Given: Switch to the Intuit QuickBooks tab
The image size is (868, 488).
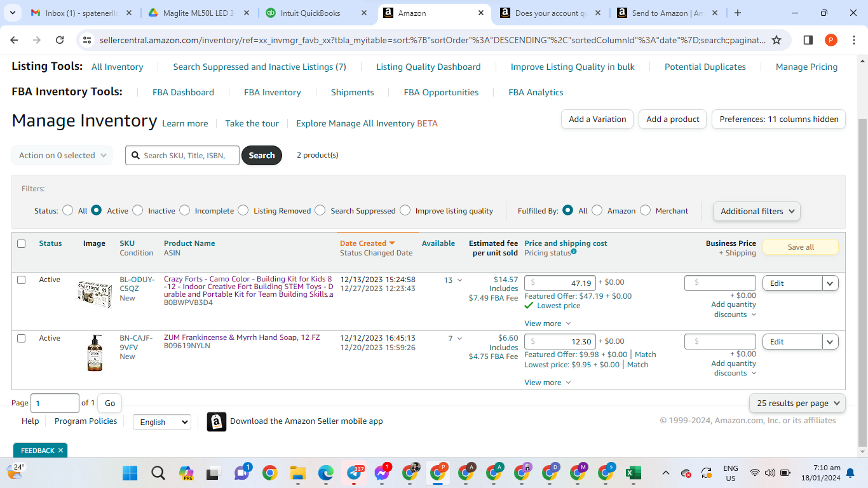Looking at the screenshot, I should pyautogui.click(x=317, y=13).
